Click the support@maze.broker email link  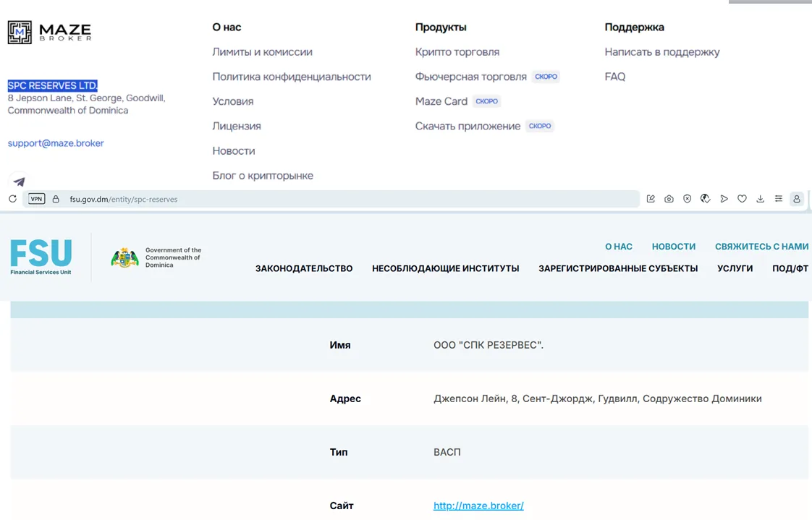56,143
